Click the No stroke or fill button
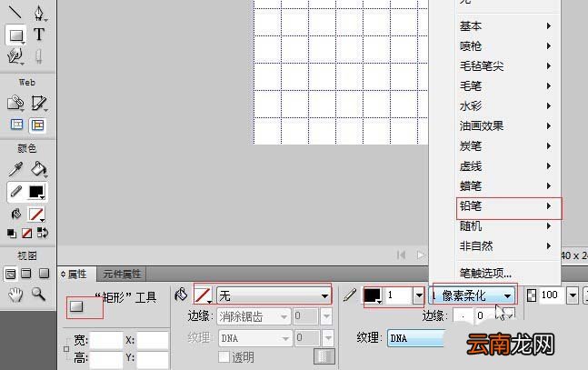588x370 pixels. [x=26, y=234]
